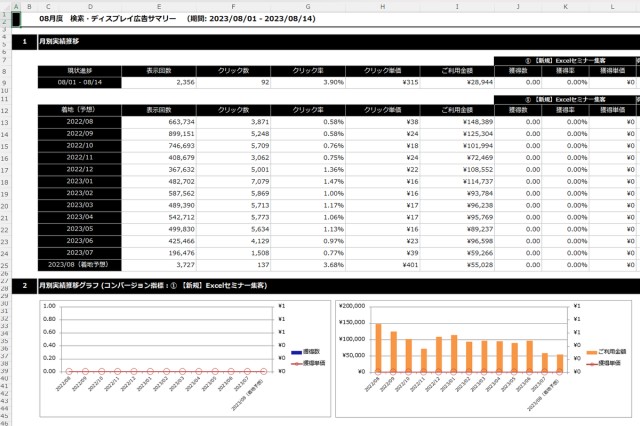Select the 2023/08（着地予想）row label
Viewport: 640px width, 426px height.
[x=80, y=265]
